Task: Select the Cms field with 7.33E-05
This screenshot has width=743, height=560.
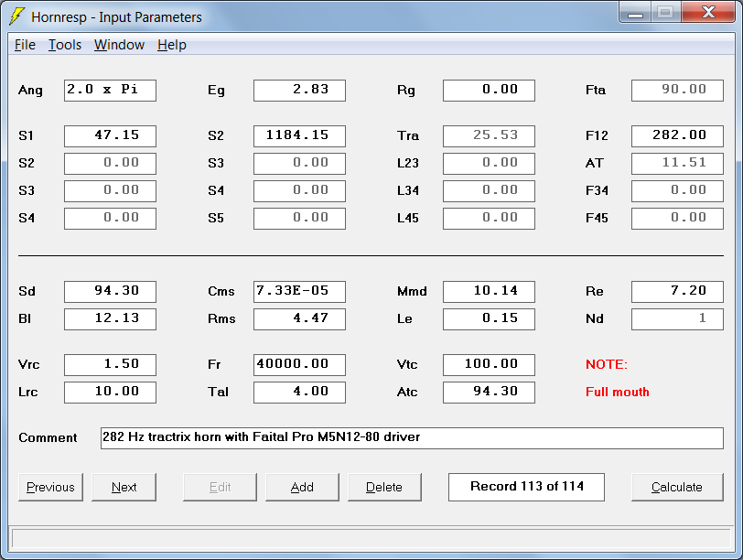Action: tap(299, 292)
